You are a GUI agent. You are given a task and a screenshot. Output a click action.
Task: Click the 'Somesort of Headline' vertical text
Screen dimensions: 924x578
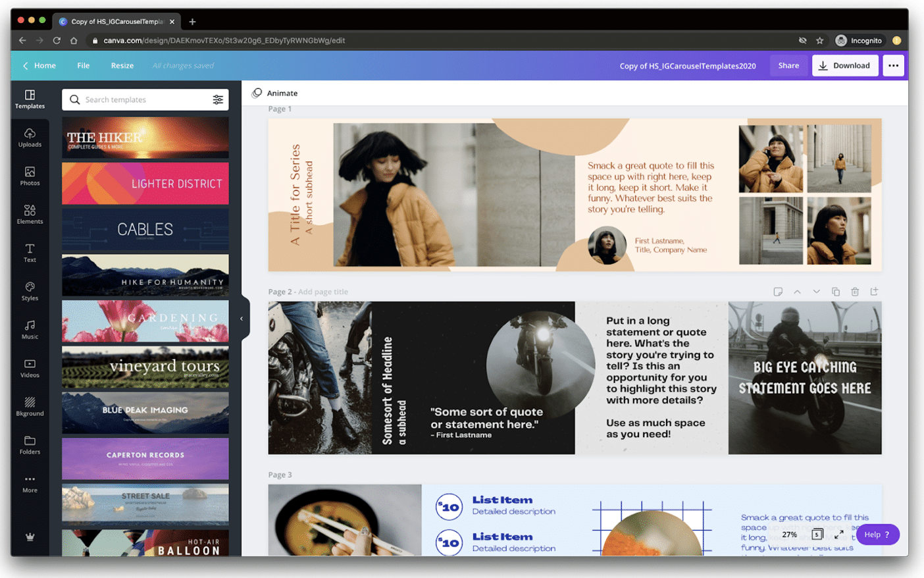(387, 390)
